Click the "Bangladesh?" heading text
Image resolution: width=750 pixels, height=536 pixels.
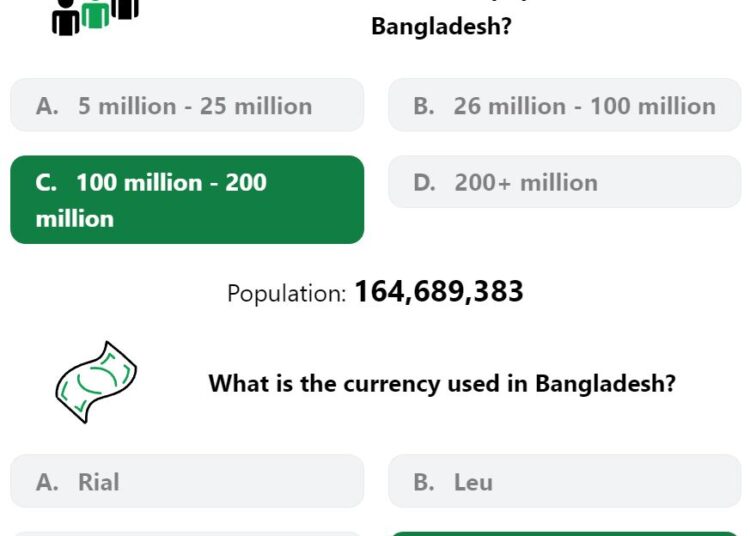[x=441, y=26]
